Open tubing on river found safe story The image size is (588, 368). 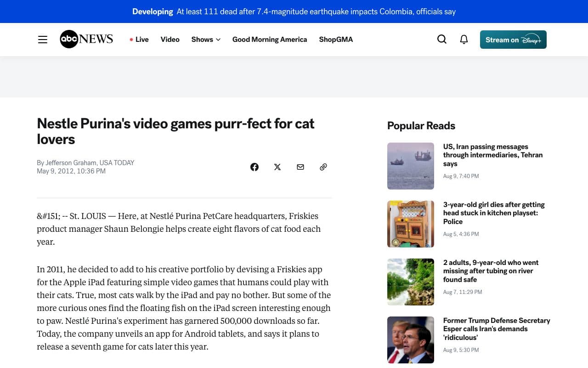click(x=491, y=271)
